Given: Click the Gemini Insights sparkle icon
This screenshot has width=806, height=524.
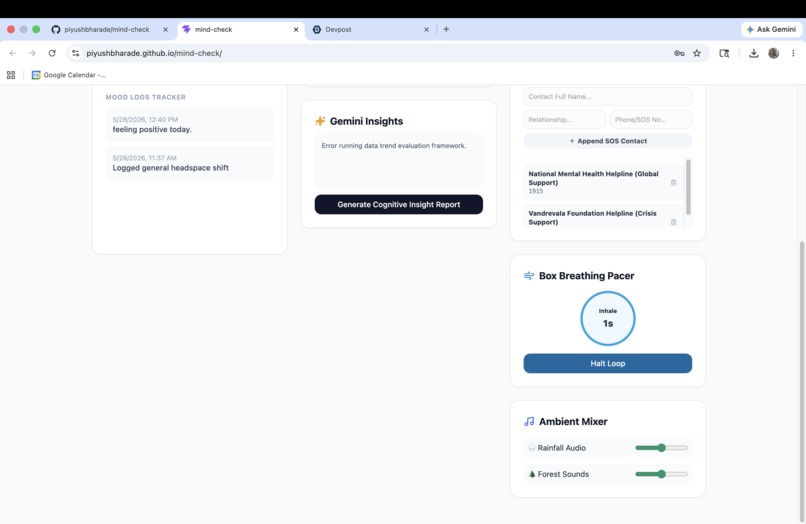Looking at the screenshot, I should [x=320, y=121].
